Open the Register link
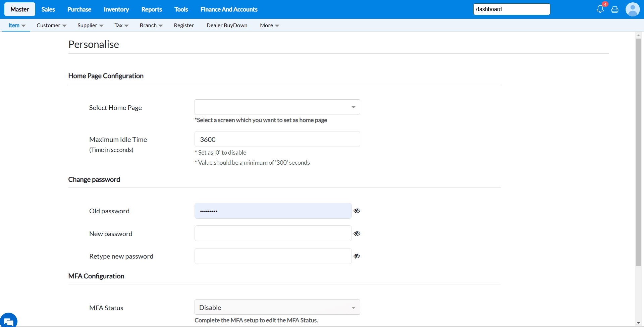 pyautogui.click(x=183, y=25)
